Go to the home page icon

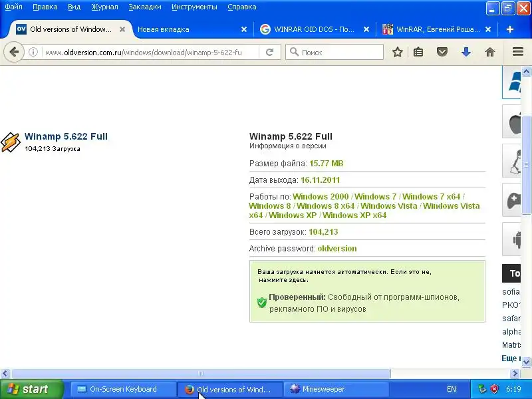tap(489, 52)
